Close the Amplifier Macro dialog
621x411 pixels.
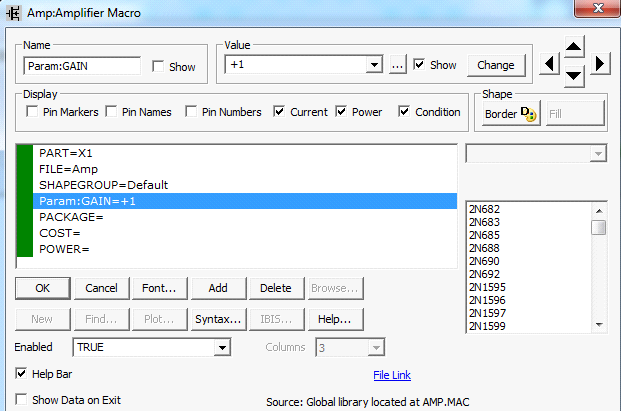point(598,8)
